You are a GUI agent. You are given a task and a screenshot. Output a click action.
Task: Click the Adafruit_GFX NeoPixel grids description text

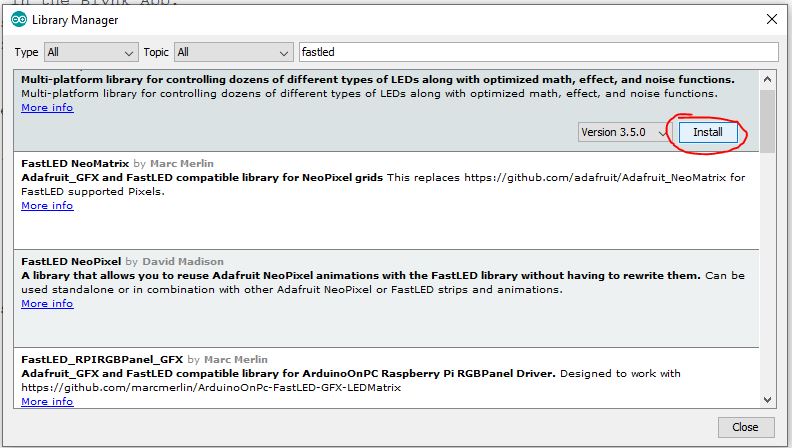202,178
